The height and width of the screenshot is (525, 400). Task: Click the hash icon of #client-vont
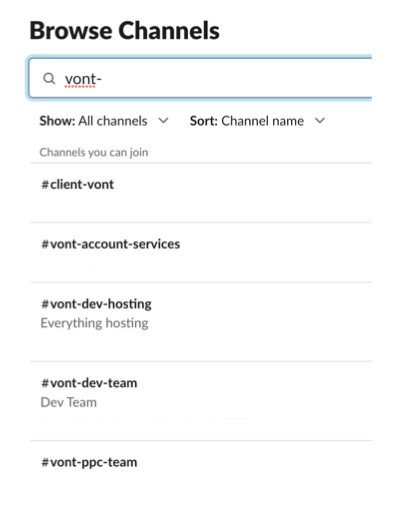click(45, 184)
